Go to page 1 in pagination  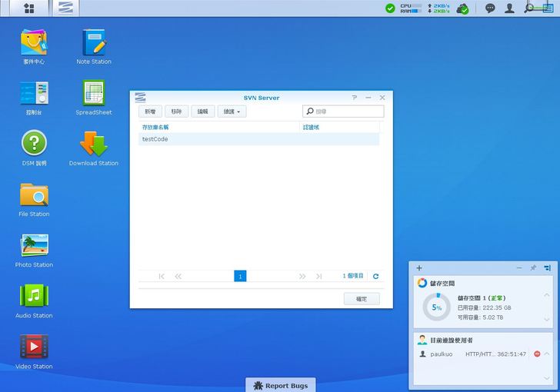[x=240, y=276]
